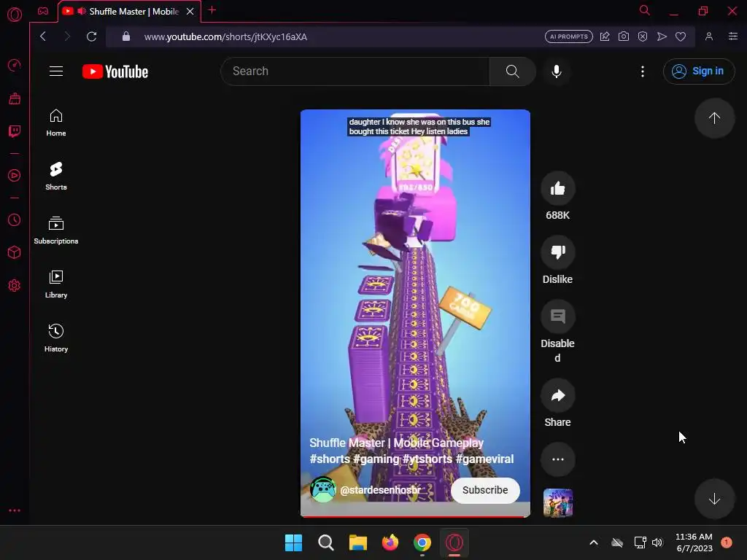Open Subscriptions in YouTube sidebar
This screenshot has width=747, height=560.
[56, 230]
